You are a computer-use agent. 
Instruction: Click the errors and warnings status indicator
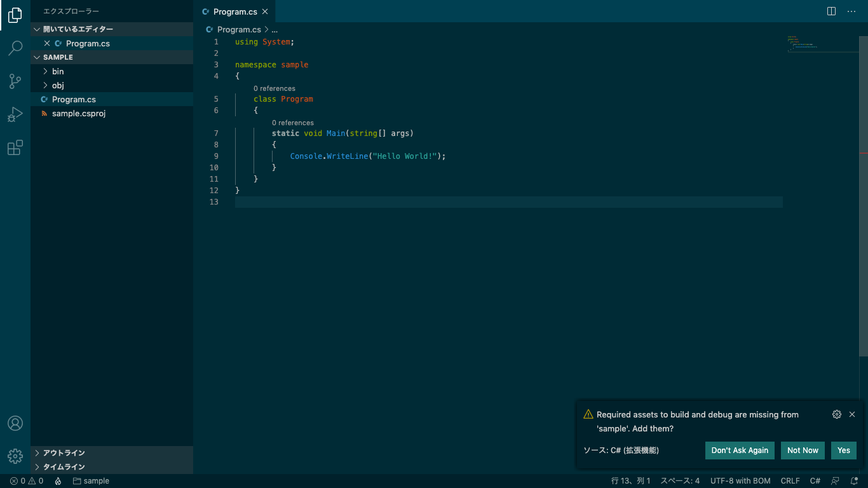point(27,481)
